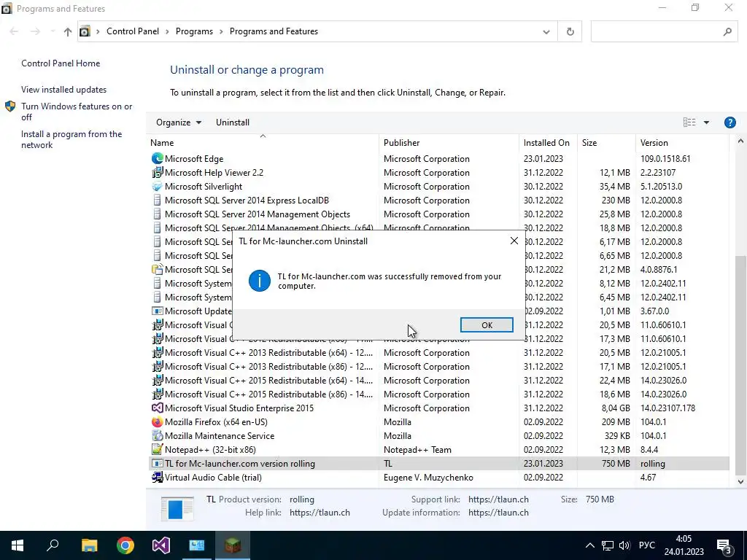Select the TL for Mc-launcher.com icon
This screenshot has height=560, width=747.
(x=158, y=463)
